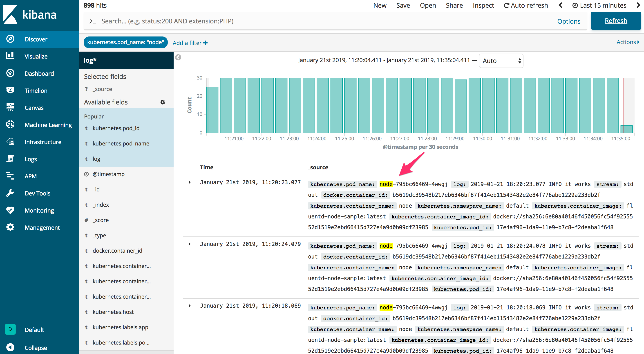Go to Dev Tools
644x354 pixels.
point(37,193)
